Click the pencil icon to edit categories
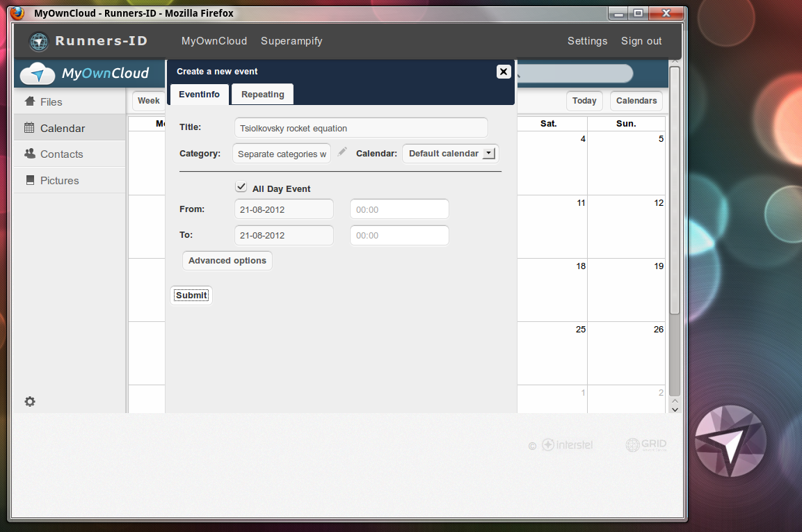Screen dimensions: 802x532 (342, 152)
